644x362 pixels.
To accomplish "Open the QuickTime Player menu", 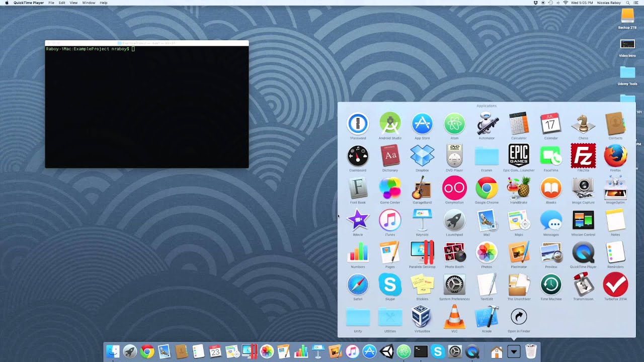I will [x=28, y=3].
